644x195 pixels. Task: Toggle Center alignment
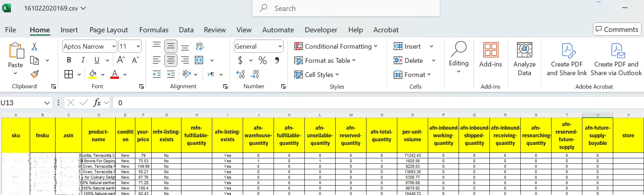pos(171,60)
